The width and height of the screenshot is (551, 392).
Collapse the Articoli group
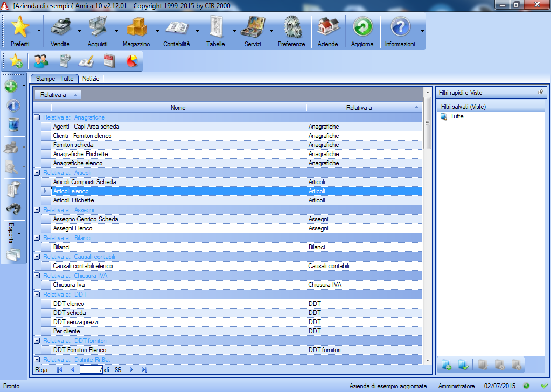point(37,173)
